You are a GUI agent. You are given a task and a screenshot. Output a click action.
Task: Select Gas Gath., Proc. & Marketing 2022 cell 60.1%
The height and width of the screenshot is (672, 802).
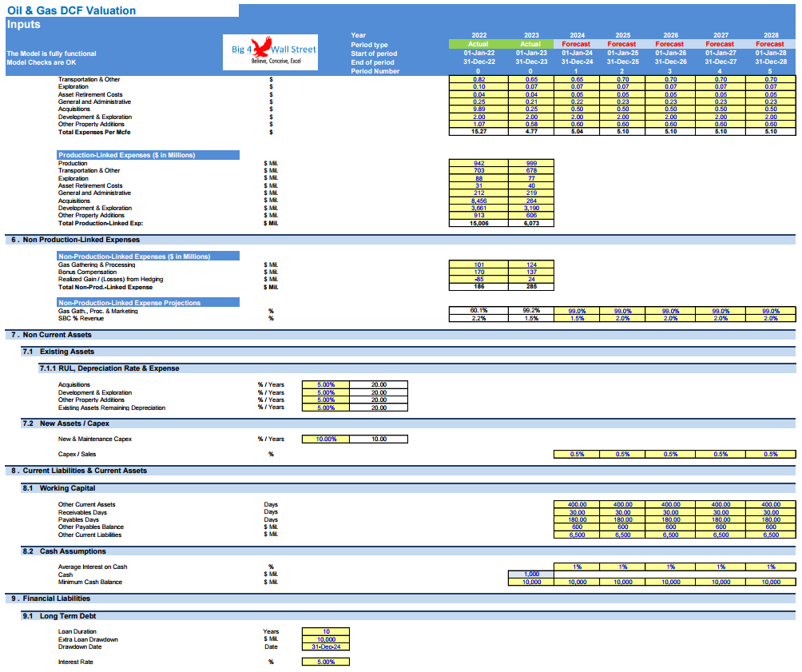pos(478,311)
